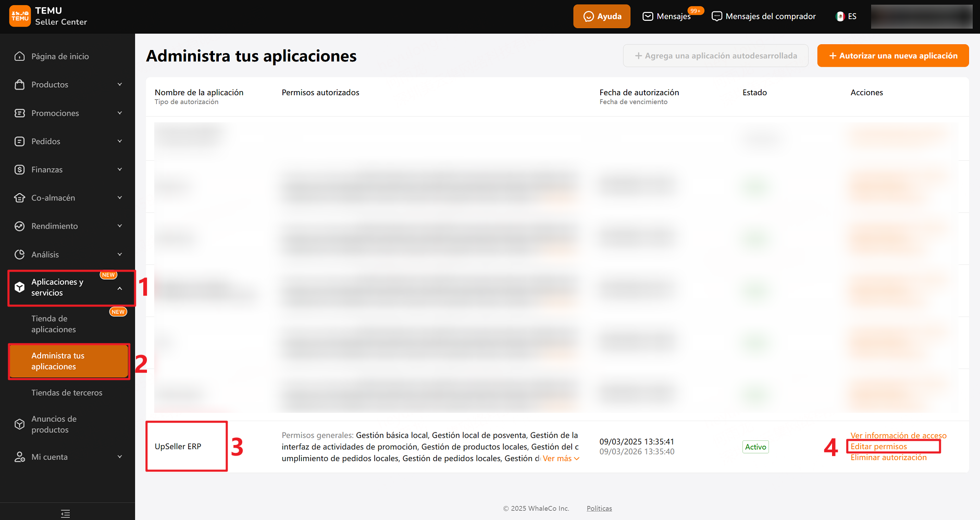Click the Promociones coupon icon in sidebar
The image size is (980, 520).
tap(20, 113)
